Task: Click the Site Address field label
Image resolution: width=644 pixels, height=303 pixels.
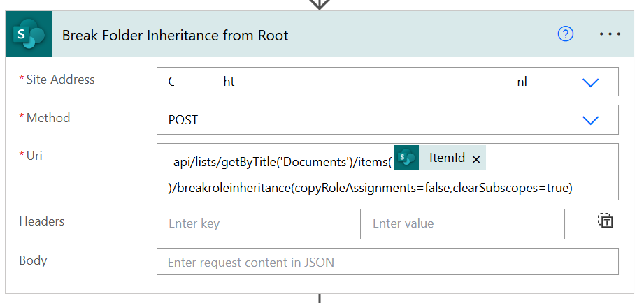Action: pyautogui.click(x=60, y=80)
